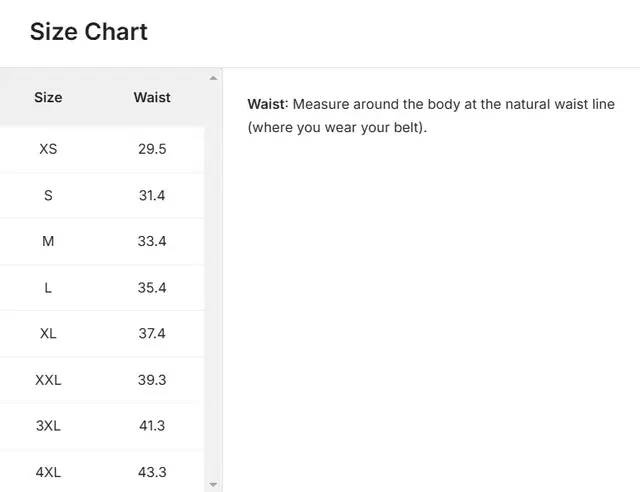Select the 4XL size cell
640x492 pixels.
[x=48, y=471]
